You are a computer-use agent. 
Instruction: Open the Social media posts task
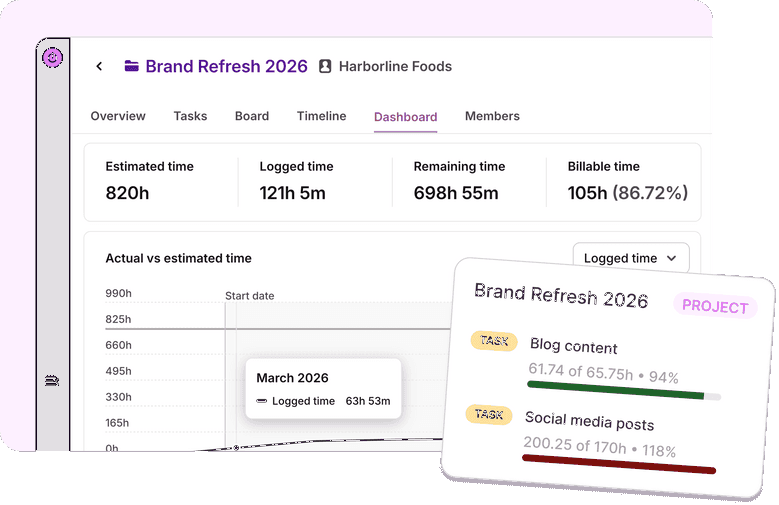tap(589, 421)
